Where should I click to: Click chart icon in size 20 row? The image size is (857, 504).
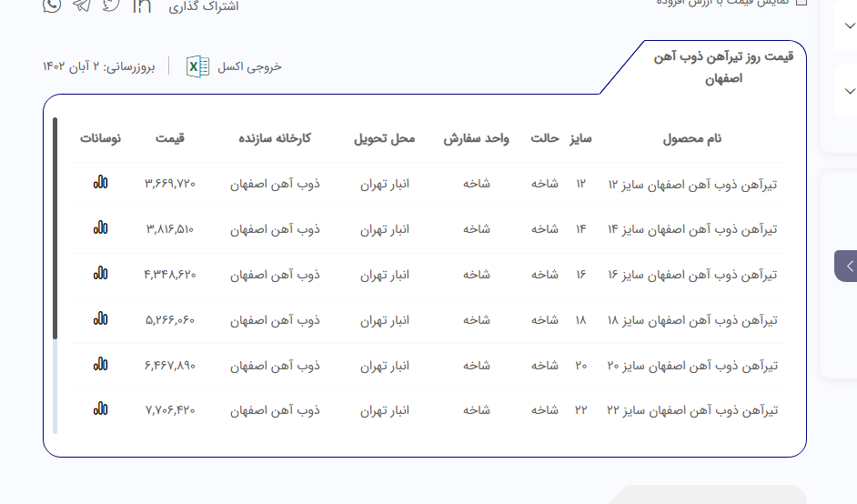click(x=100, y=364)
